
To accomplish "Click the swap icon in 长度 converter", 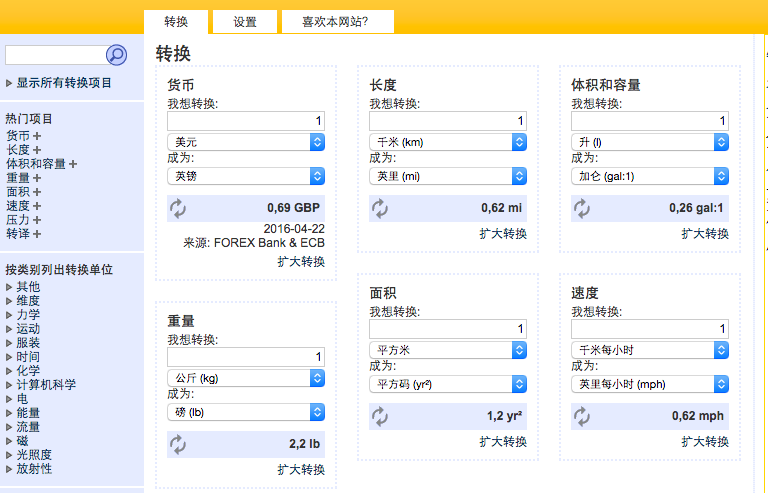I will tap(380, 208).
